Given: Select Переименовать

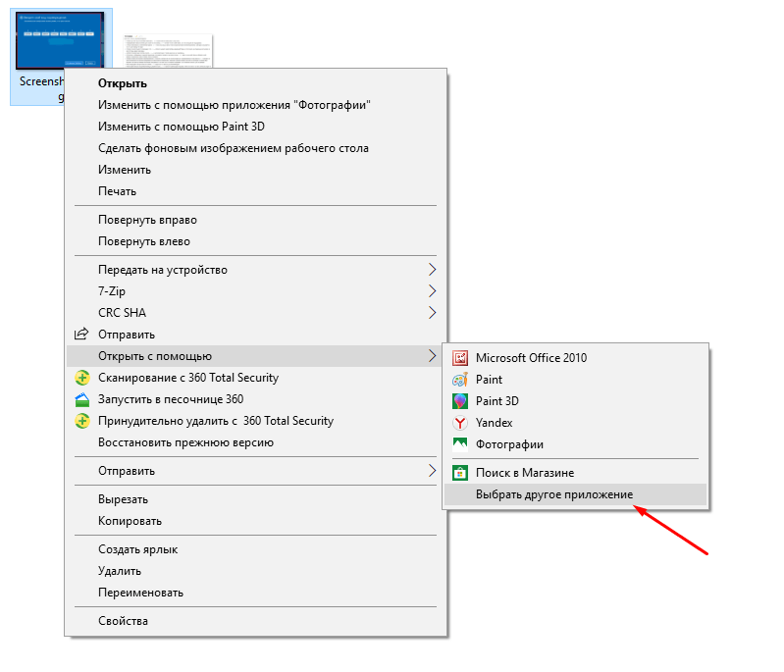Looking at the screenshot, I should pyautogui.click(x=255, y=593).
